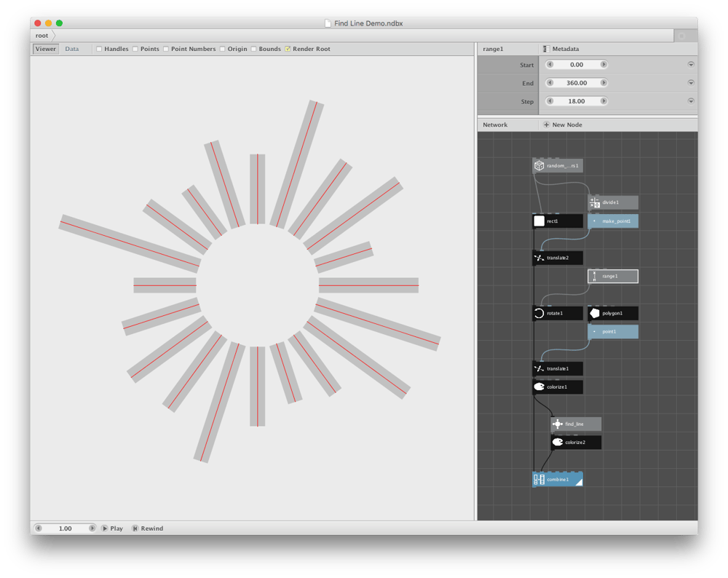Open the End parameter dropdown menu

click(x=691, y=83)
